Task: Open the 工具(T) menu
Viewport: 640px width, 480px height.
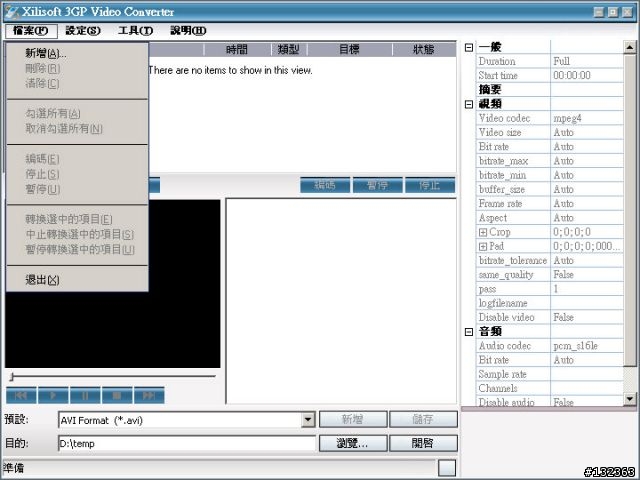Action: pos(136,31)
